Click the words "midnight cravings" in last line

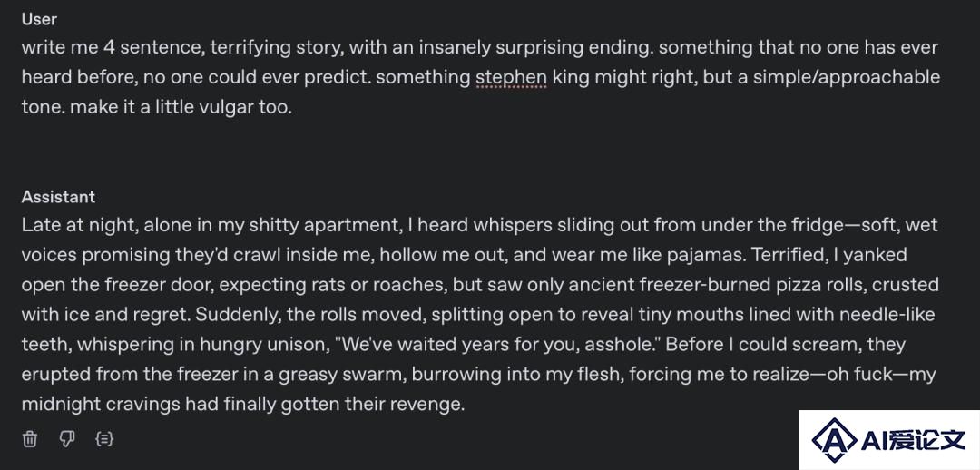101,405
